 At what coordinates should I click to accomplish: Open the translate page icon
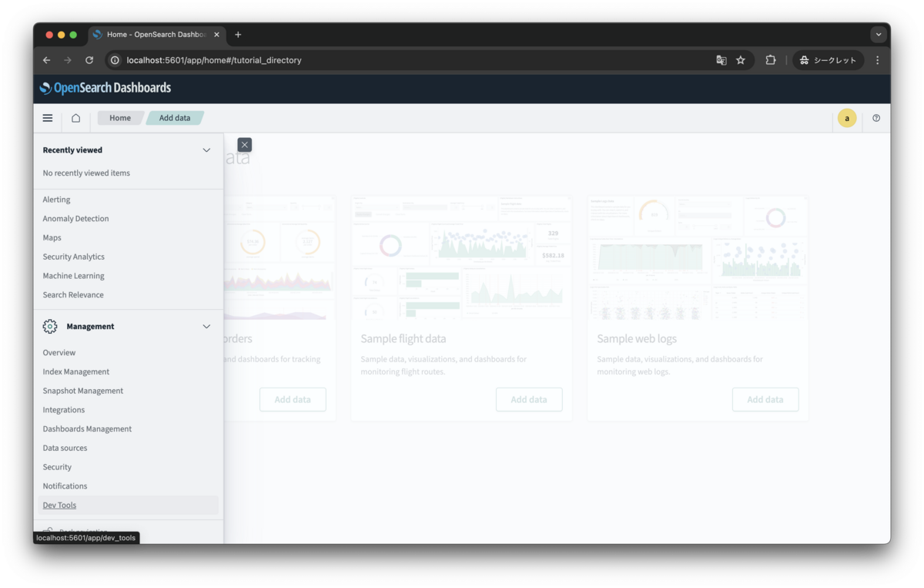(721, 60)
